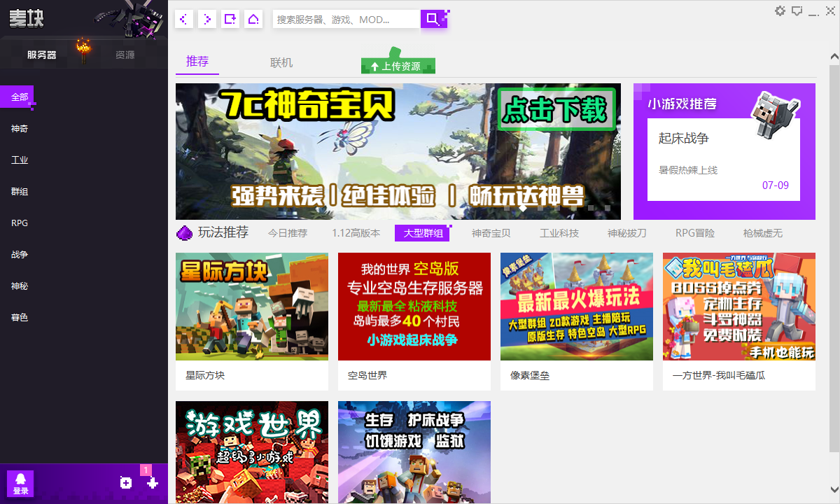The image size is (840, 504).
Task: Filter by 1.12高版本 play style
Action: point(356,233)
